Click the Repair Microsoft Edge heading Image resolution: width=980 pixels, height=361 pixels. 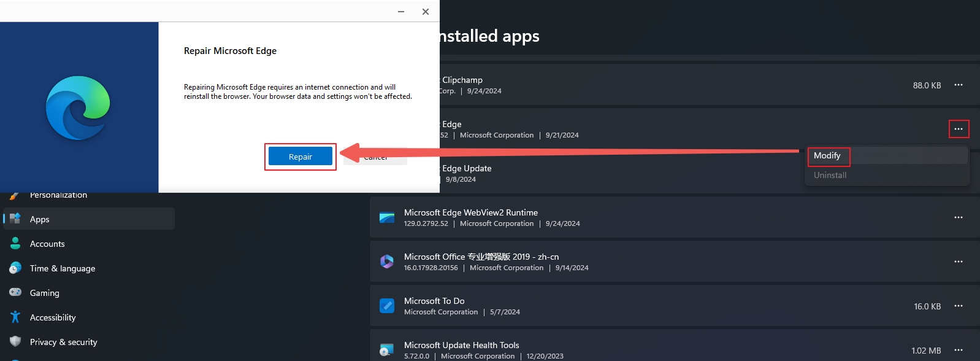point(230,51)
